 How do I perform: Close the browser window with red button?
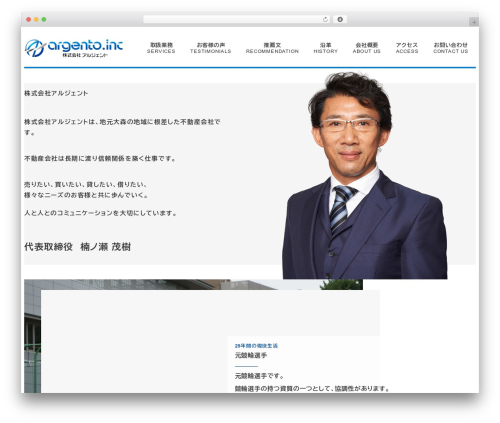pyautogui.click(x=29, y=19)
